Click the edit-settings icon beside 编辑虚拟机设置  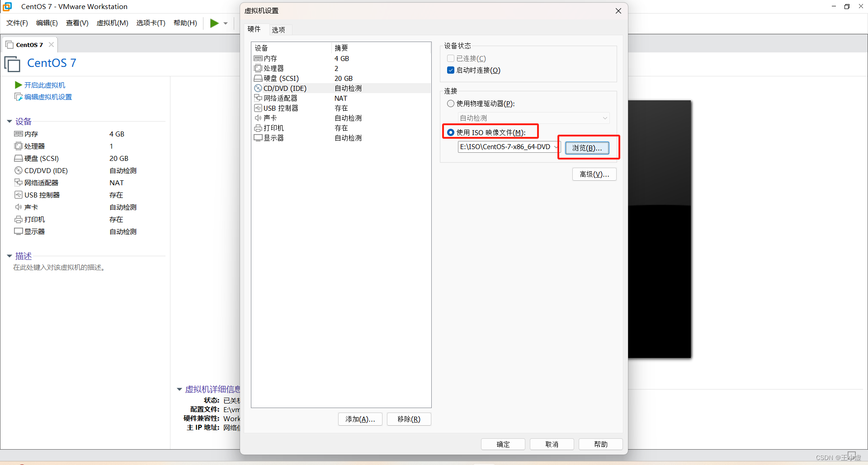point(19,97)
